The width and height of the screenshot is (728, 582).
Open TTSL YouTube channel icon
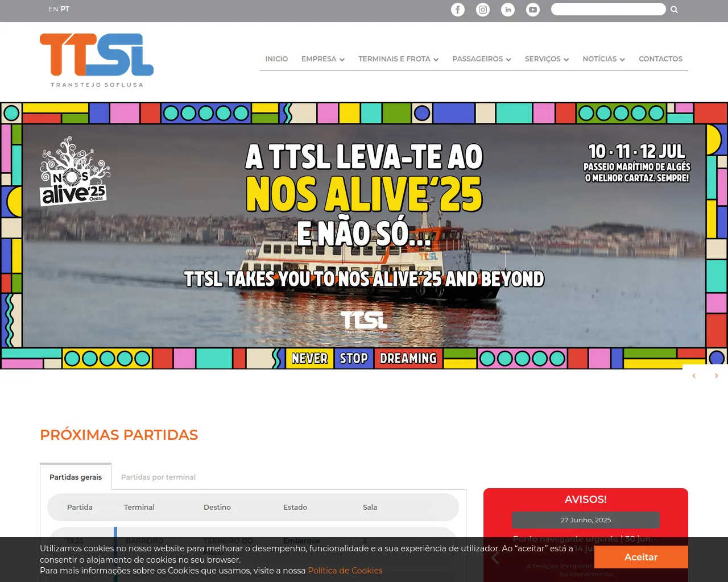(533, 10)
